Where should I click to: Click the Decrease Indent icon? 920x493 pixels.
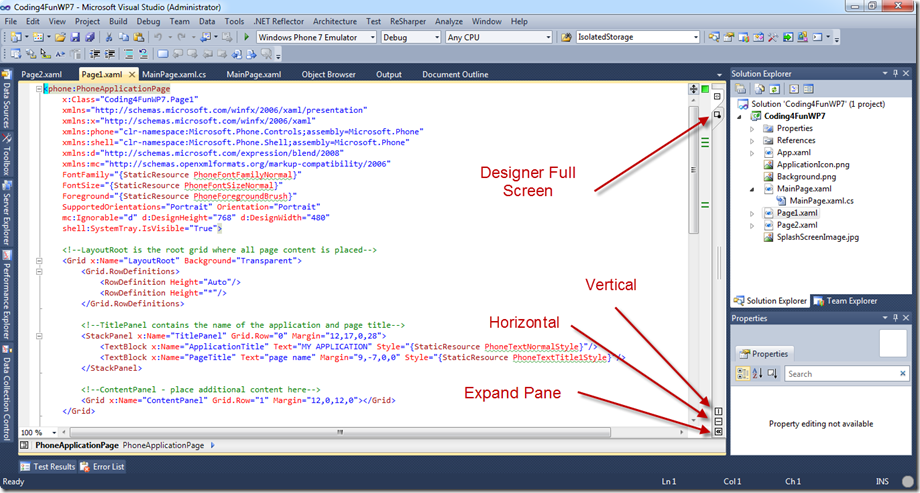point(94,54)
